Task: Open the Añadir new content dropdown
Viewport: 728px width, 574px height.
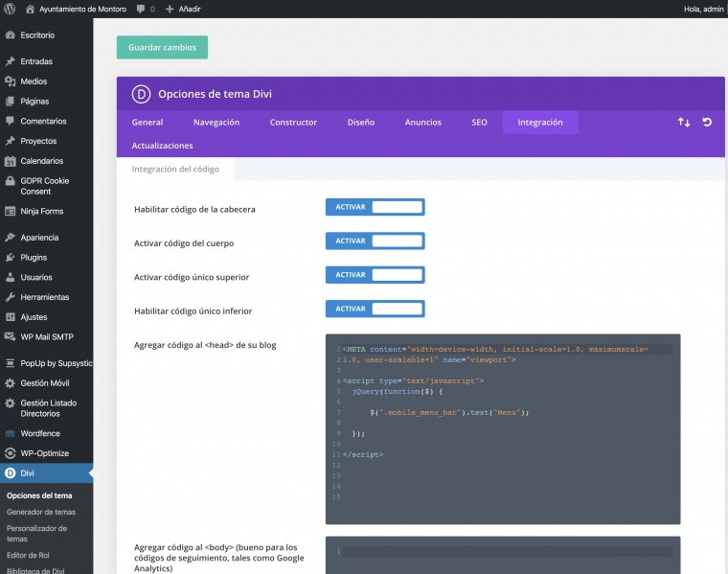Action: click(183, 9)
